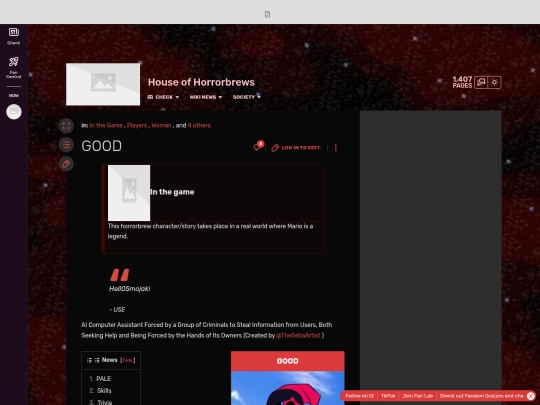Open the table of contents icon
The image size is (540, 405).
66,145
